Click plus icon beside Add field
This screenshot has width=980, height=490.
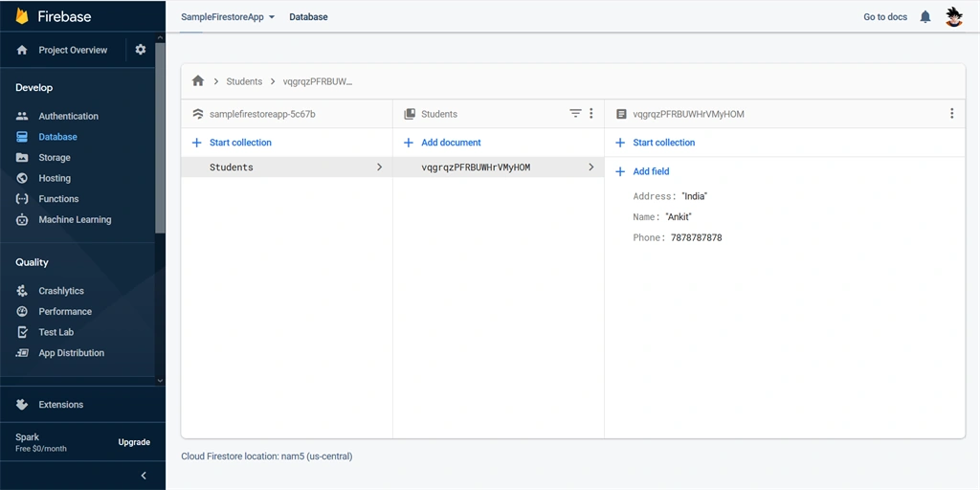pos(620,171)
